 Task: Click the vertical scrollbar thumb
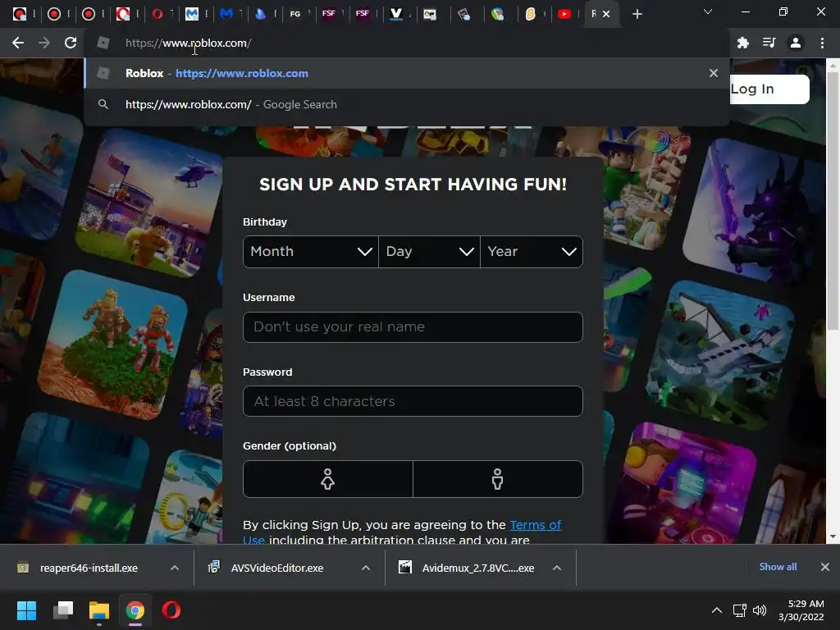point(833,201)
